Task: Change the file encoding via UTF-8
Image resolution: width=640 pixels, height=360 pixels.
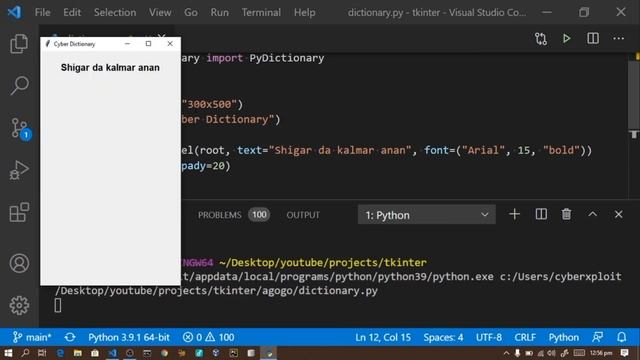Action: (x=489, y=337)
